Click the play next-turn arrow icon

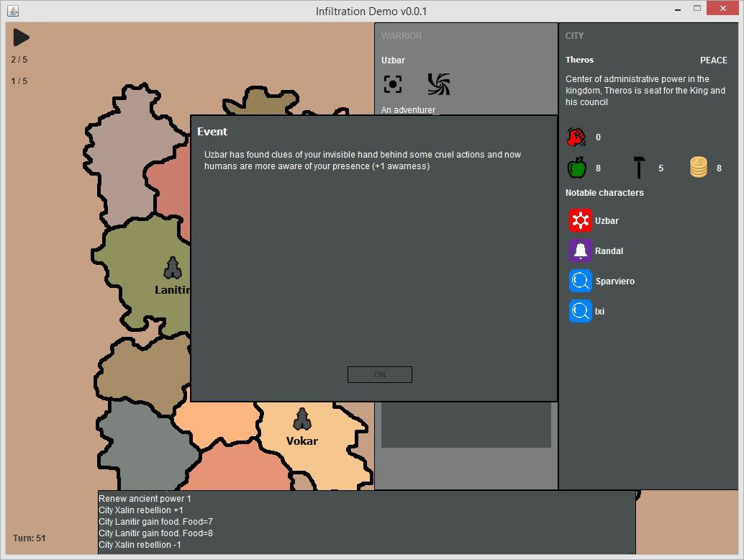[22, 37]
